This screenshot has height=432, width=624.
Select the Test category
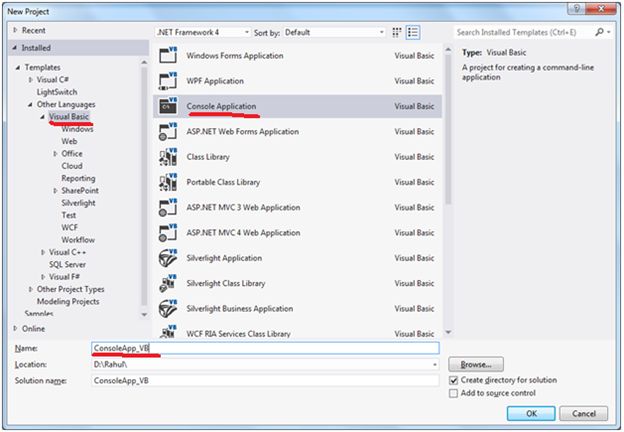69,215
